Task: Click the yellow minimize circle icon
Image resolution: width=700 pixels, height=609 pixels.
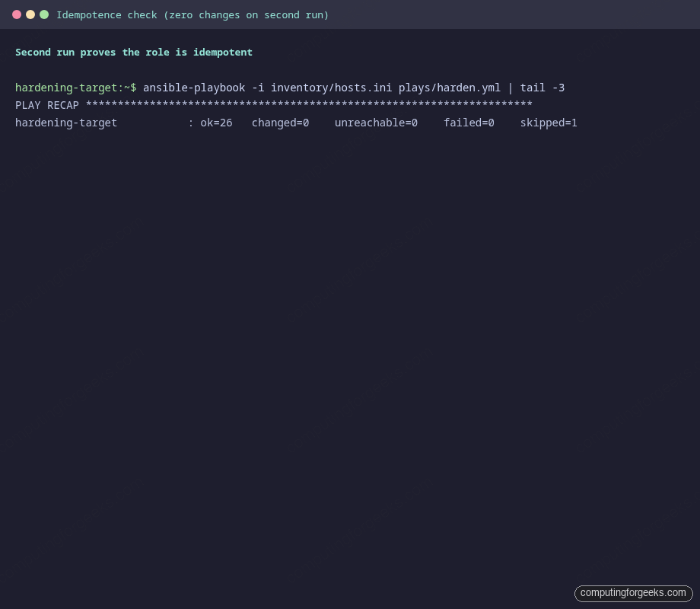Action: point(30,14)
